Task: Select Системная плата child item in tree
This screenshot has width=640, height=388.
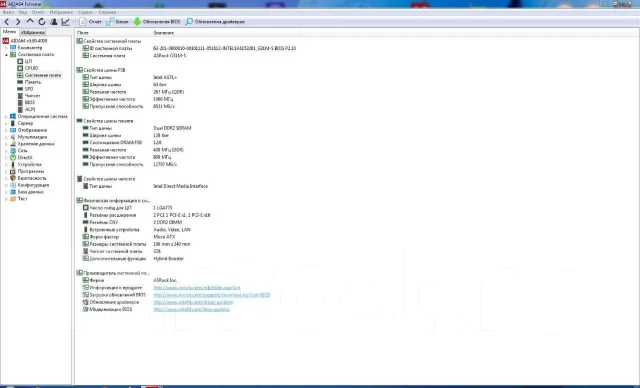Action: point(39,75)
